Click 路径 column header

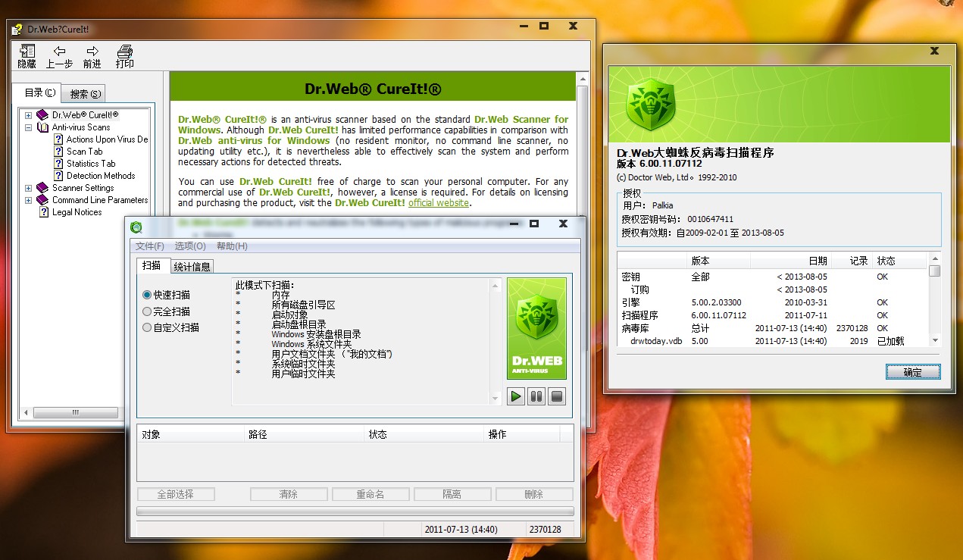click(x=304, y=434)
